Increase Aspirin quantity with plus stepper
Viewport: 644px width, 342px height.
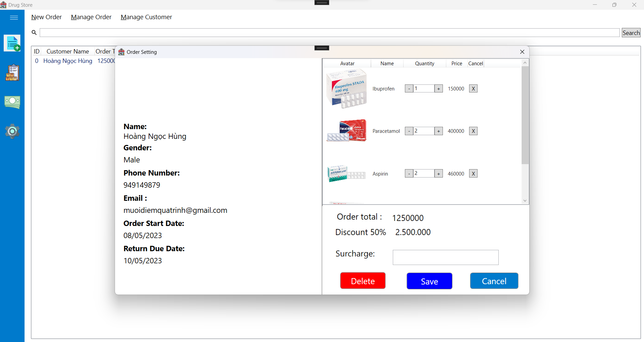(439, 173)
